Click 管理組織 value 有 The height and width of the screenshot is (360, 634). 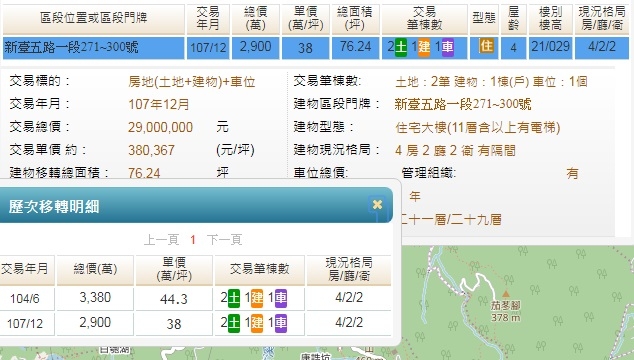572,174
